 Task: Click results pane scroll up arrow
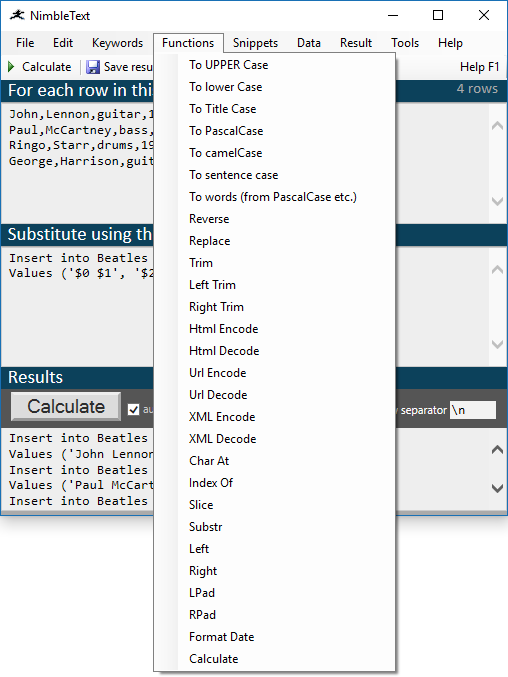click(497, 450)
